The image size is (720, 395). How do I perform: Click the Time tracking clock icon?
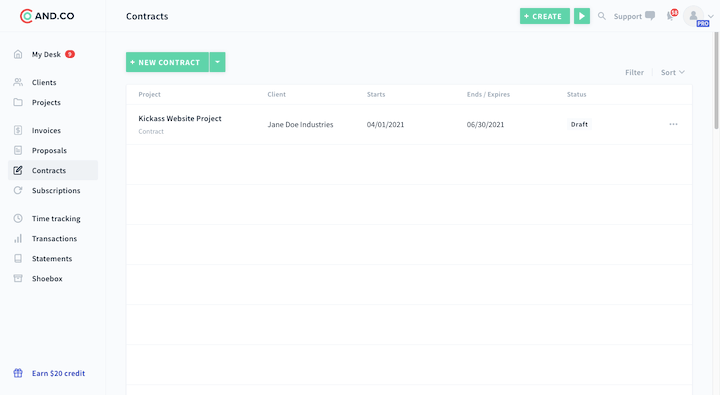[x=18, y=218]
